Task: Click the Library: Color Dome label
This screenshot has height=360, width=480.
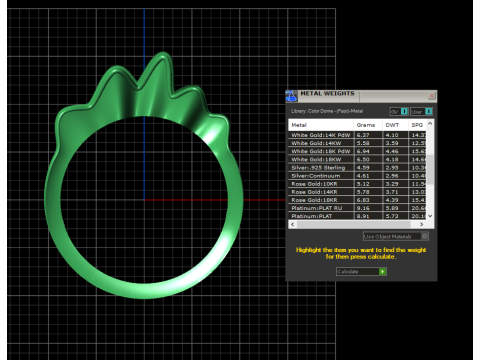Action: tap(327, 111)
